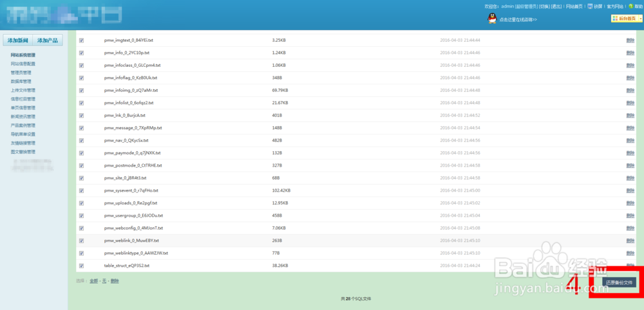
Task: Click the 102.42KB size value
Action: tap(281, 190)
